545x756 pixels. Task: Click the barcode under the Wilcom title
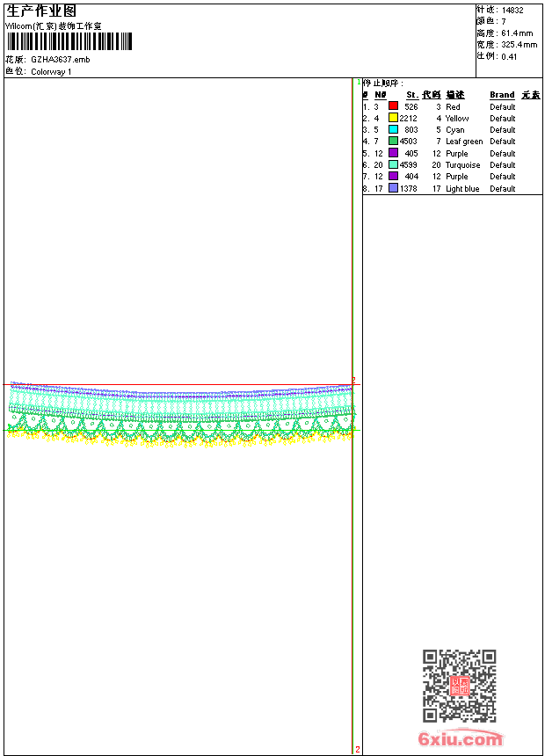coord(69,41)
